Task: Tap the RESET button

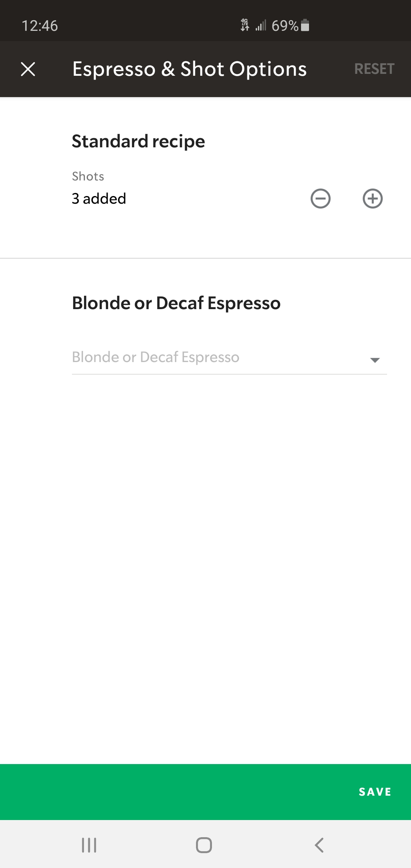Action: pos(374,69)
